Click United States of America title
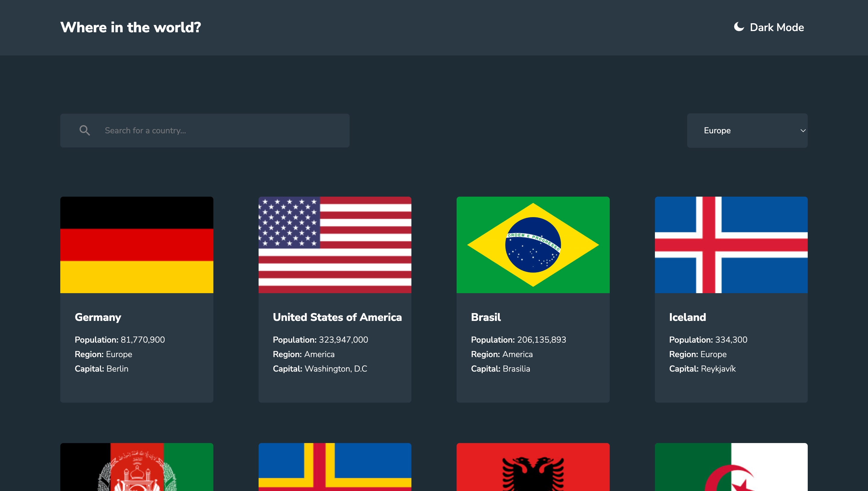The height and width of the screenshot is (491, 868). pos(337,317)
